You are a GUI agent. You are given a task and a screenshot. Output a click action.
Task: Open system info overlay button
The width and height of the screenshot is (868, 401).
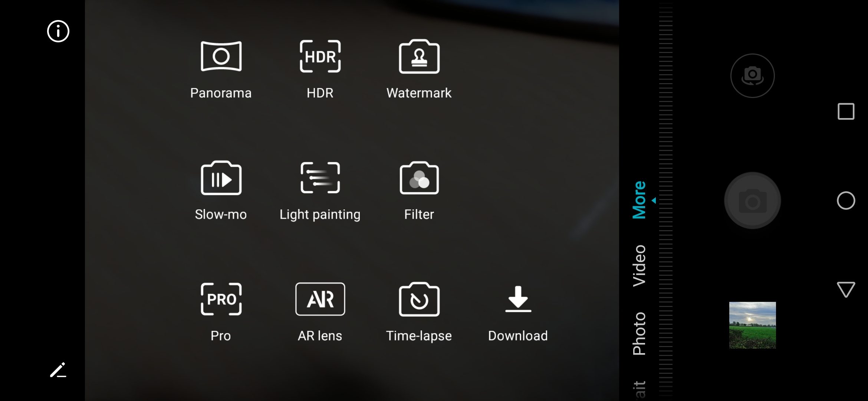point(57,31)
